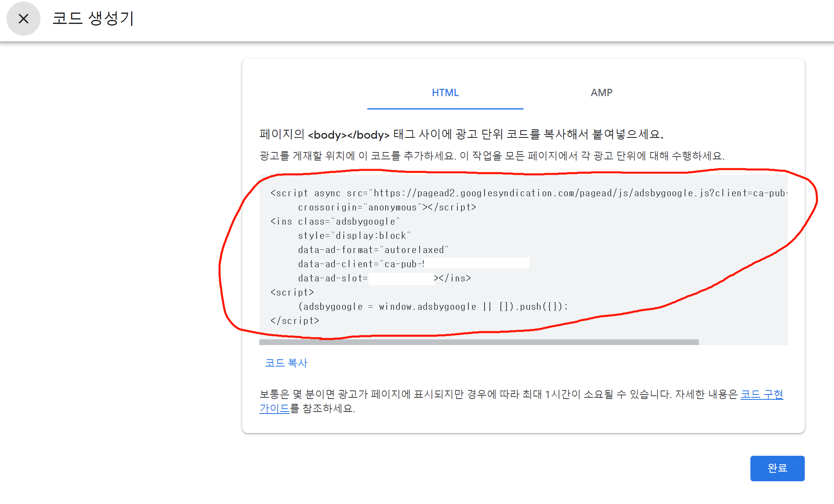Click the 완료 button
Screen dimensions: 834x504
(x=777, y=468)
